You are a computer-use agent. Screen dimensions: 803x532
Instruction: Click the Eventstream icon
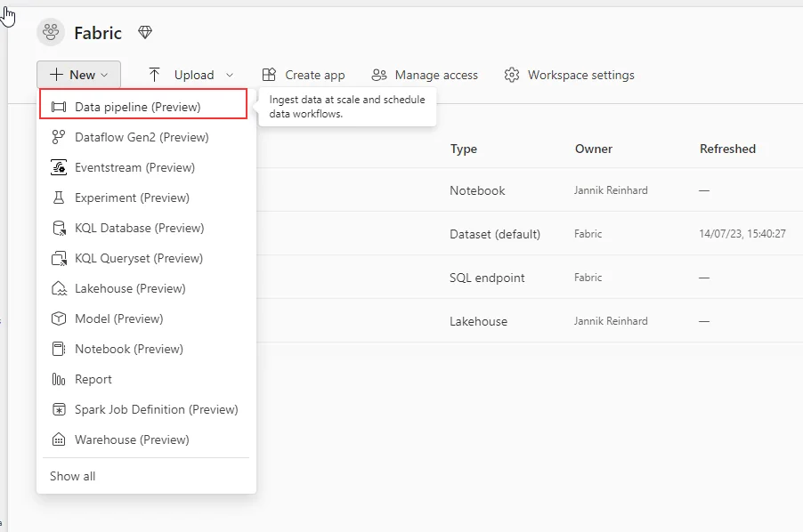coord(59,167)
